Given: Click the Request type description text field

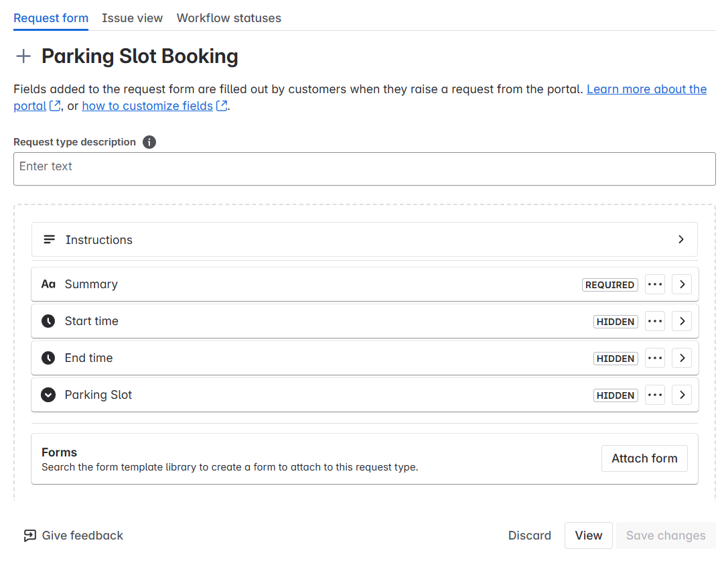Looking at the screenshot, I should 364,169.
